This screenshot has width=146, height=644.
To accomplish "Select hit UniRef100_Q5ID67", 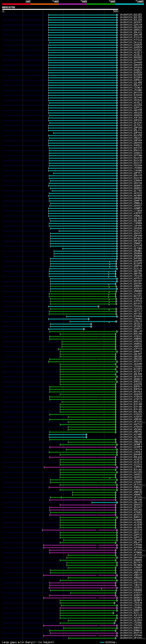I will click(131, 326).
